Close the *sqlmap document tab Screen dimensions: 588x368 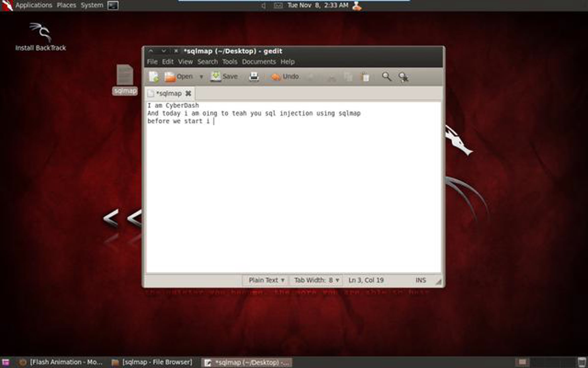[188, 93]
